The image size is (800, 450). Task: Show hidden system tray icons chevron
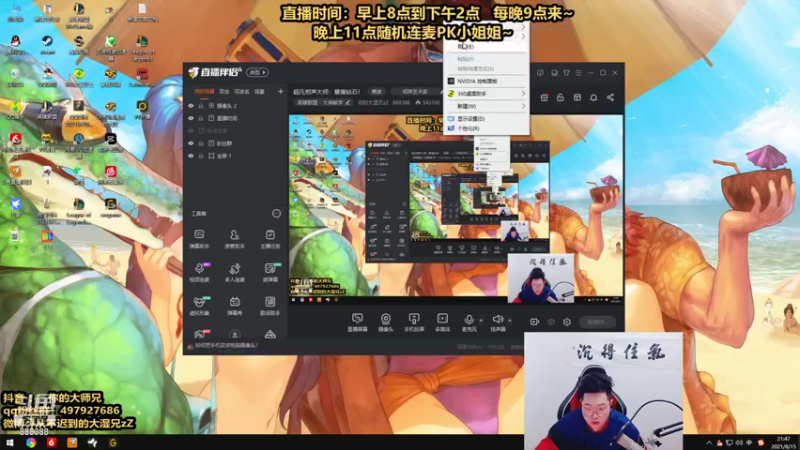coord(709,442)
